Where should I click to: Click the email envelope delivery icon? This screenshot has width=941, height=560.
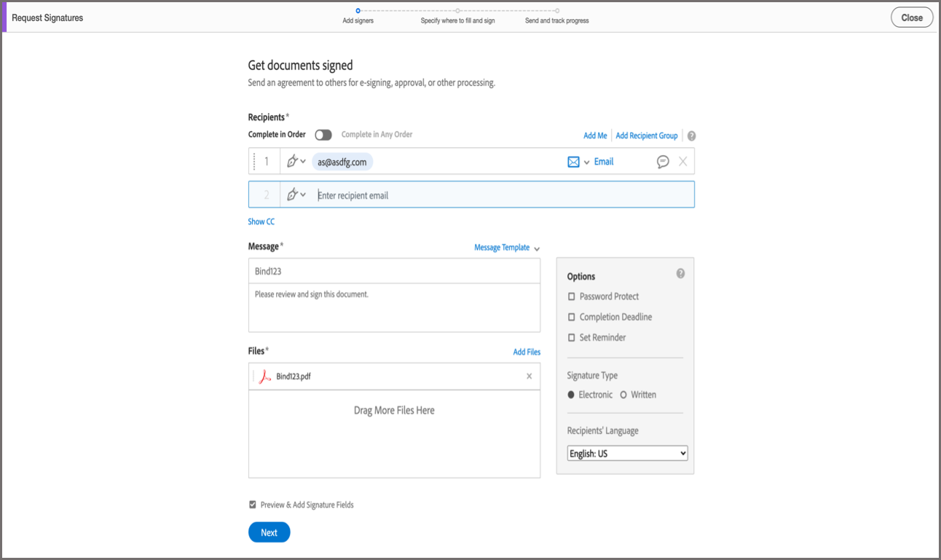(x=575, y=161)
